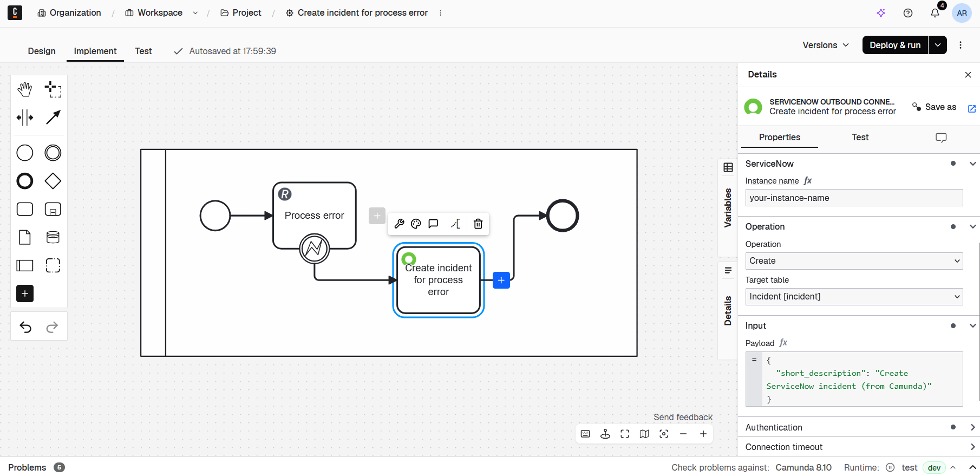Undo the last change
This screenshot has width=980, height=476.
tap(25, 327)
